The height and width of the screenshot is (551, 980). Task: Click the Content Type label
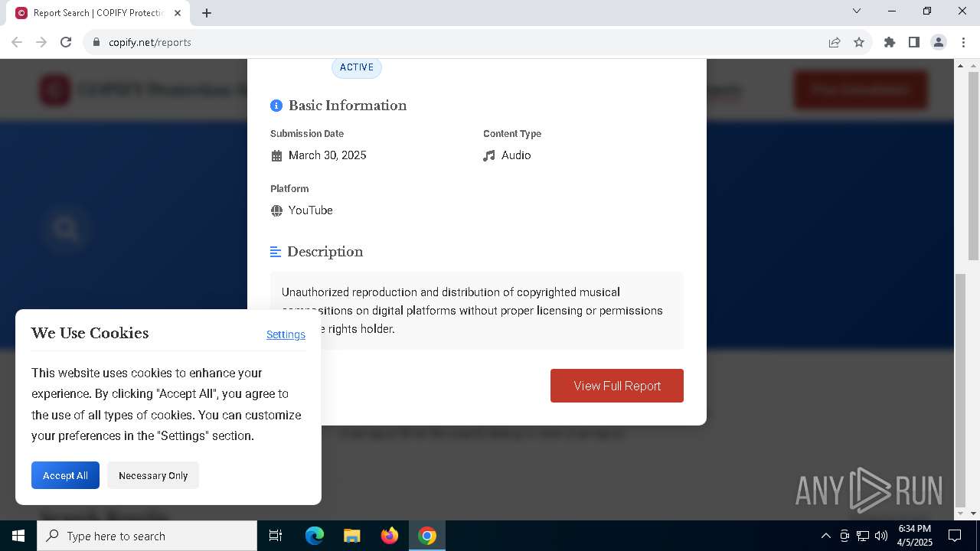pos(512,134)
